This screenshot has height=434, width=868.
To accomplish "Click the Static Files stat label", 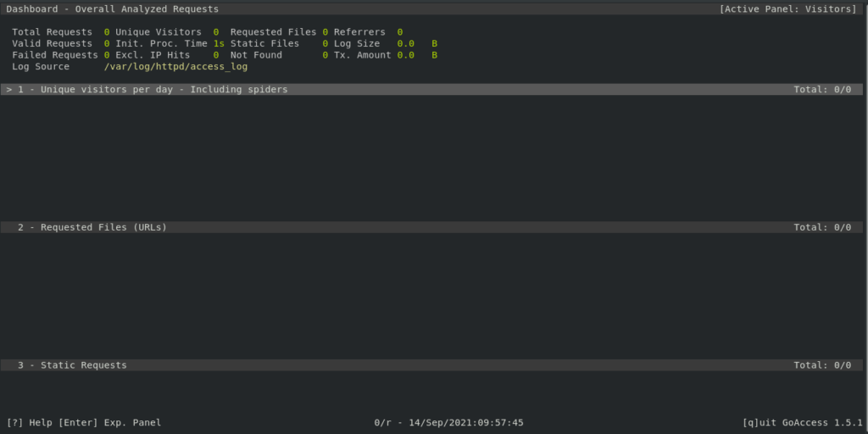I will (264, 43).
